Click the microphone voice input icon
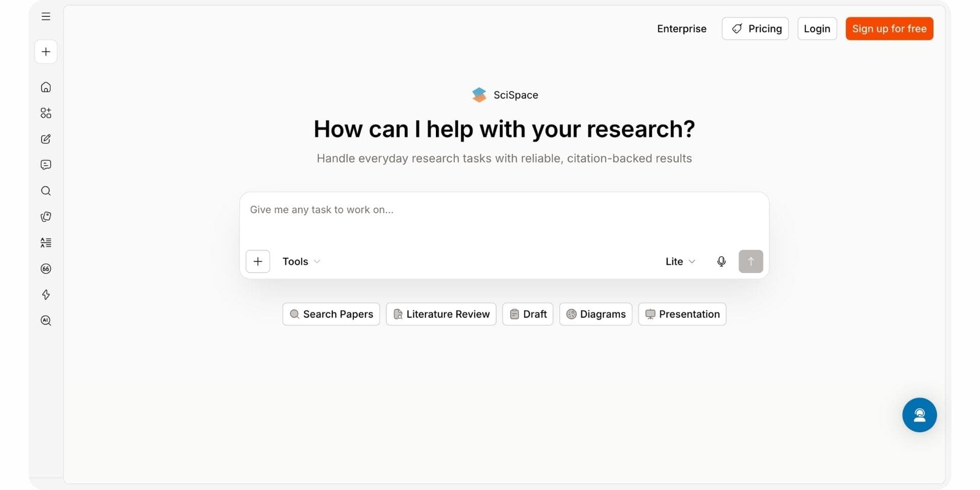The image size is (980, 490). pyautogui.click(x=721, y=261)
